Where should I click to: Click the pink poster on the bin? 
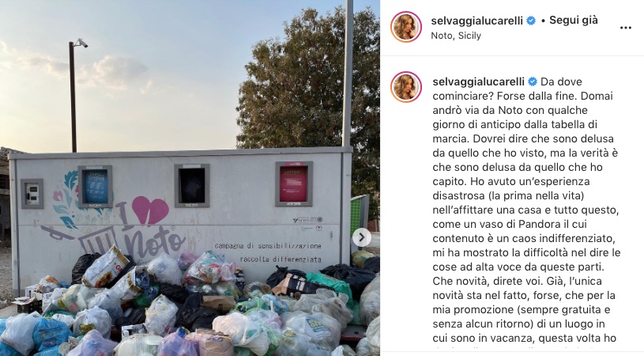click(294, 184)
